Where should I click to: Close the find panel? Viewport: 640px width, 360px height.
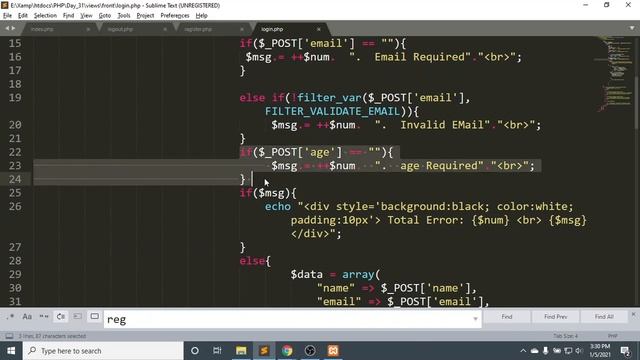[633, 315]
